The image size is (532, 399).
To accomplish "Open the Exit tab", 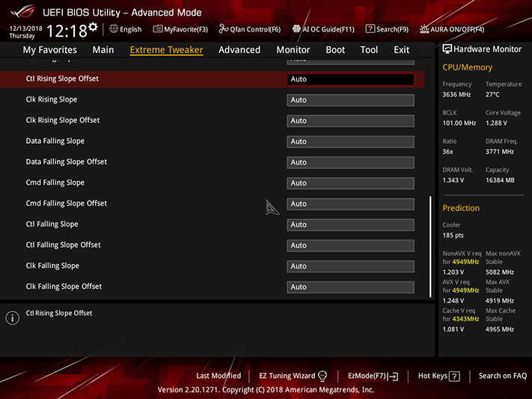I will tap(401, 50).
